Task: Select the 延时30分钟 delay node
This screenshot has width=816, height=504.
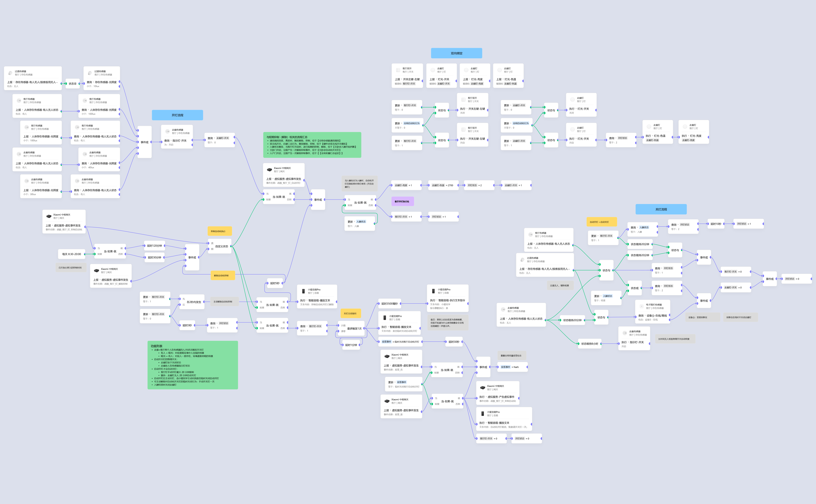Action: coord(154,257)
